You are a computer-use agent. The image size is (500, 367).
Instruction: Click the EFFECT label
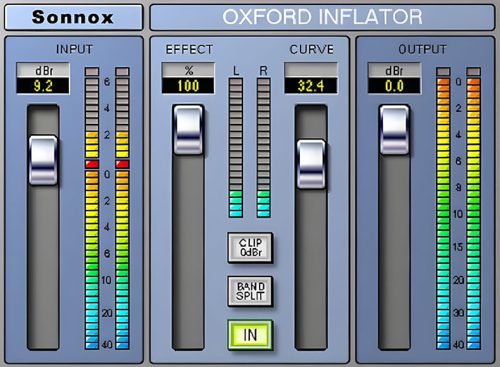[189, 49]
